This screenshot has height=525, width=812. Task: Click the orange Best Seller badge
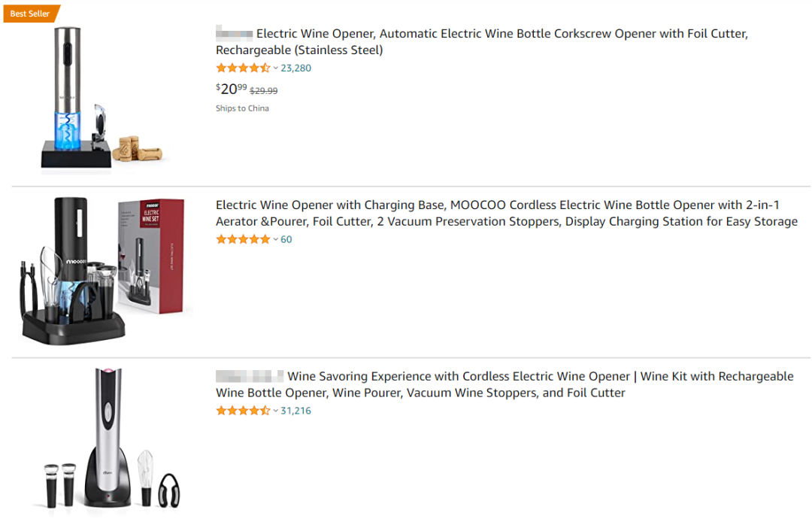pos(30,14)
